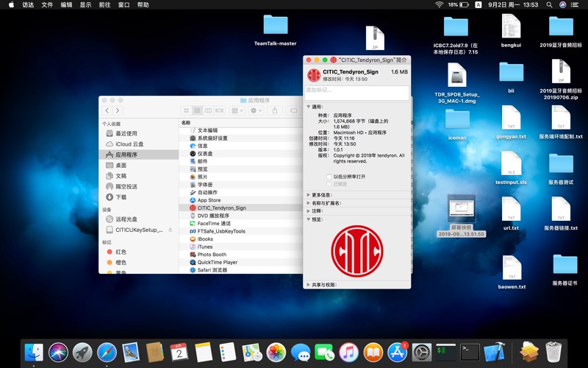Screen dimensions: 588x368
Task: Eject the CITICUKeySetup volume
Action: pos(171,230)
